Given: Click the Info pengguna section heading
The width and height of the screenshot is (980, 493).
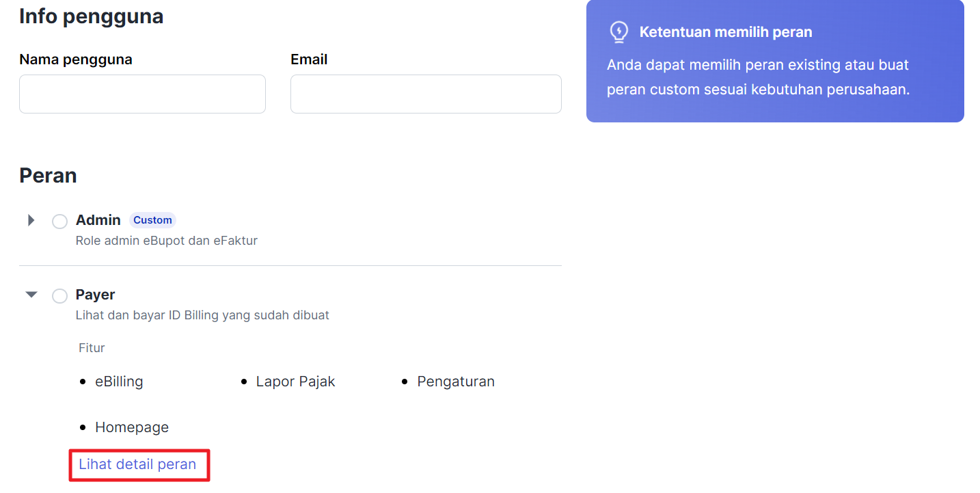Looking at the screenshot, I should 91,16.
